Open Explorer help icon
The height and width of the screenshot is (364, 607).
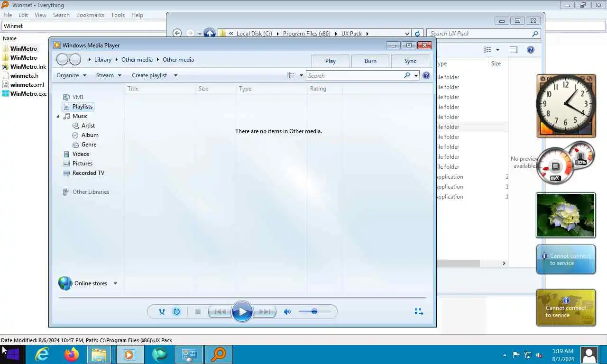coord(531,50)
